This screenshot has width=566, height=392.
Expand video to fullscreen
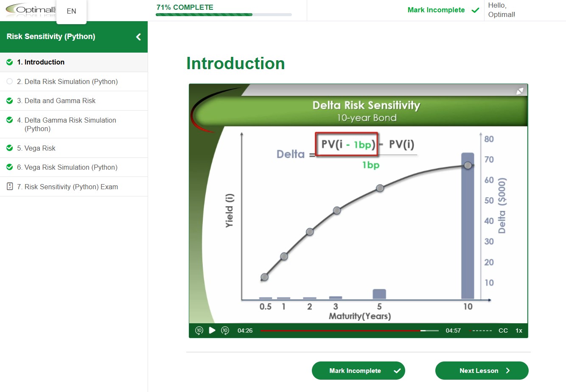(520, 91)
